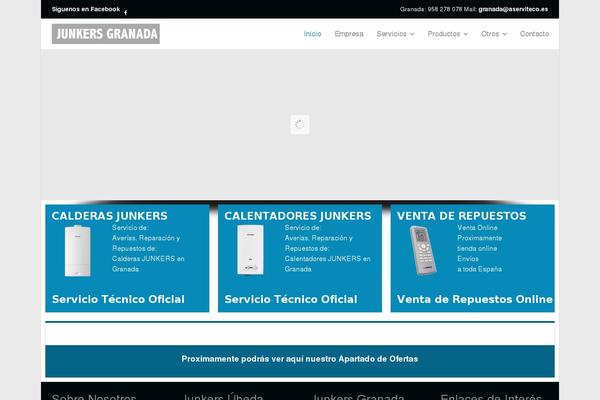Click the Enlaces de Interés footer heading
This screenshot has height=400, width=600.
tap(491, 397)
